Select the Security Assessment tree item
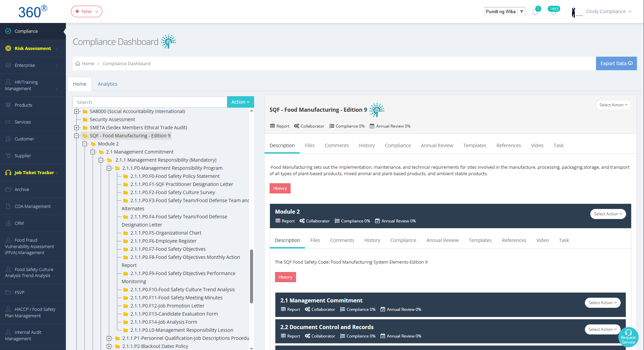This screenshot has height=350, width=644. click(112, 119)
